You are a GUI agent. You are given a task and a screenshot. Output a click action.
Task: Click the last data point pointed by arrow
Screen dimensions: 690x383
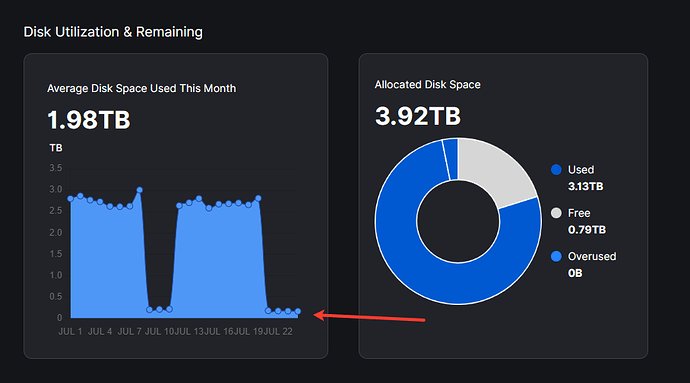click(298, 311)
